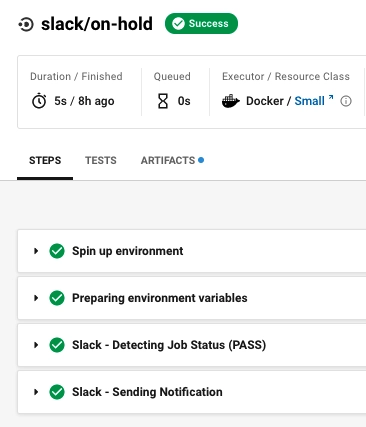Click green check on Detecting Job Status
Viewport: 366px width, 427px height.
tap(57, 345)
